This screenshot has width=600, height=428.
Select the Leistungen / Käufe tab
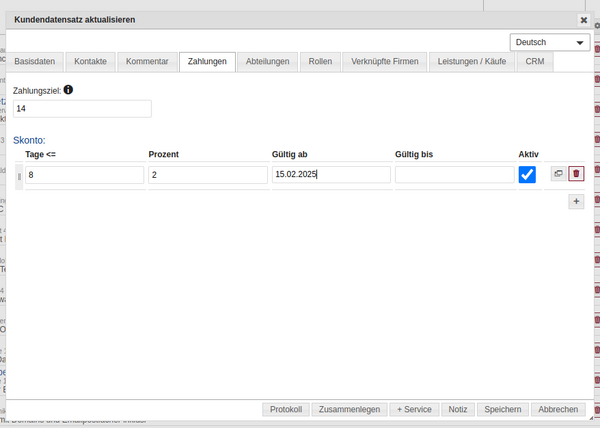pyautogui.click(x=473, y=62)
